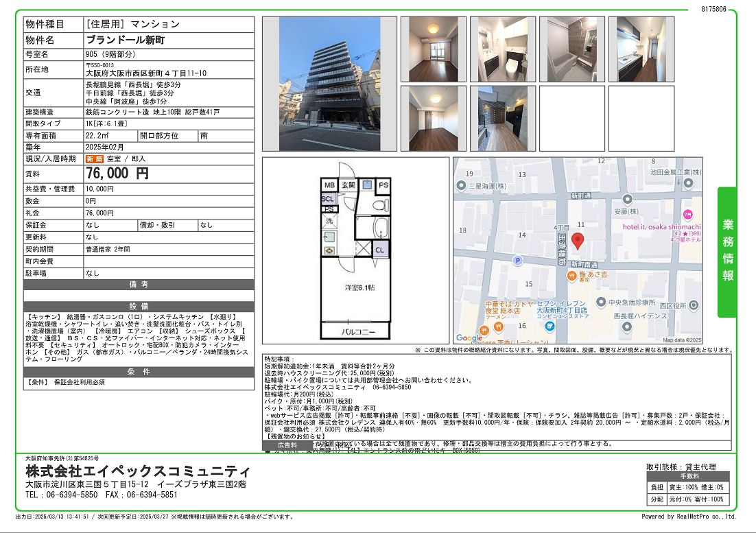The image size is (756, 533).
Task: Click the Powered by RealNetPro credit
Action: 689,517
